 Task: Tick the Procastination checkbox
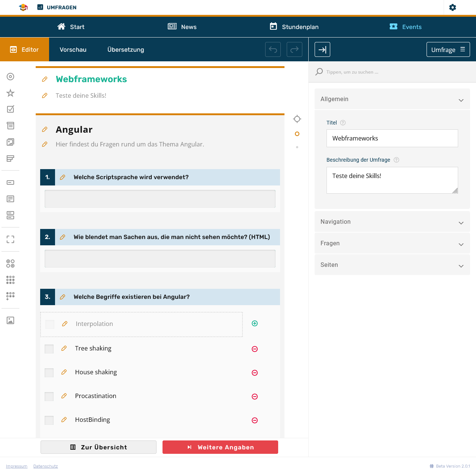(x=49, y=396)
